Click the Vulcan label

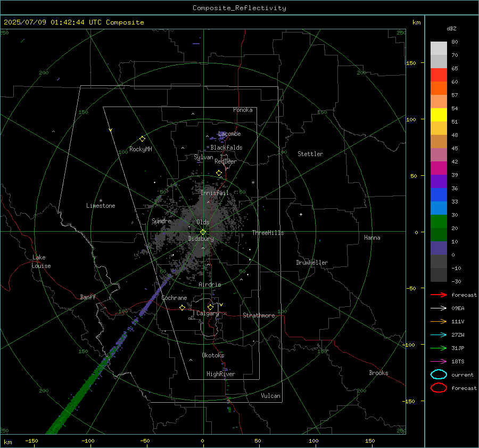270,396
